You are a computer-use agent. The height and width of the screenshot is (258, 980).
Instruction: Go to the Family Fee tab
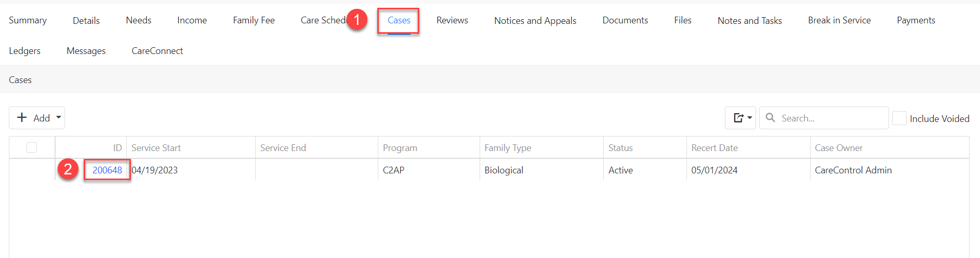[254, 20]
